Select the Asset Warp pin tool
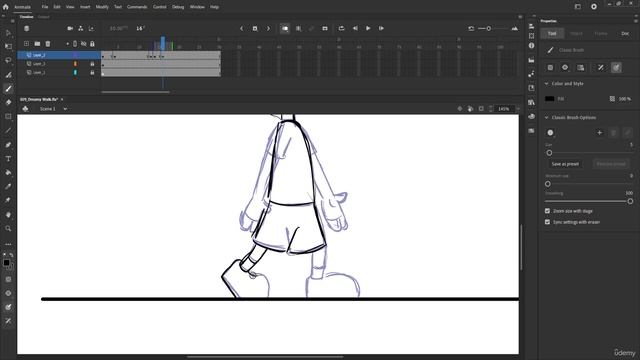 pyautogui.click(x=8, y=200)
